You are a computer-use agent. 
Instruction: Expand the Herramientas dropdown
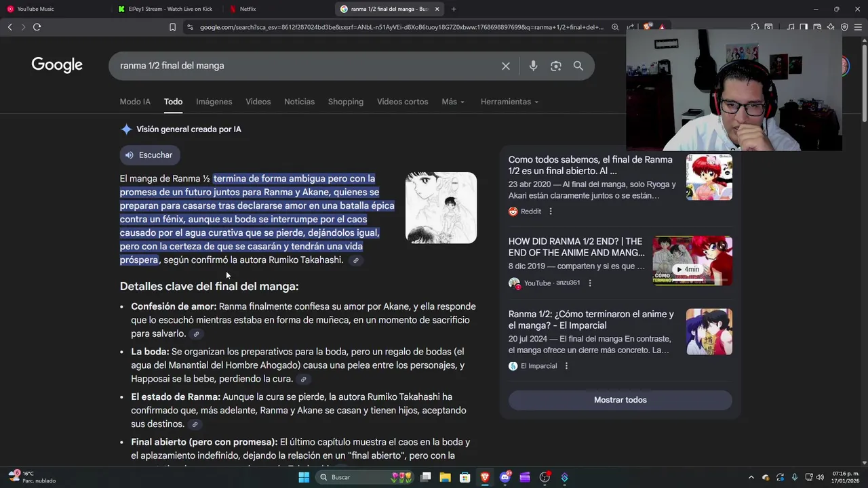[x=509, y=102]
